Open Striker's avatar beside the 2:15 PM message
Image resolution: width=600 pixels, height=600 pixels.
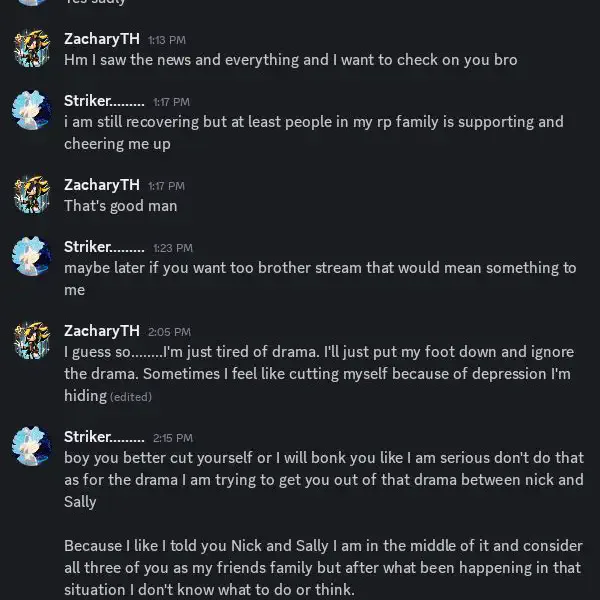click(32, 446)
